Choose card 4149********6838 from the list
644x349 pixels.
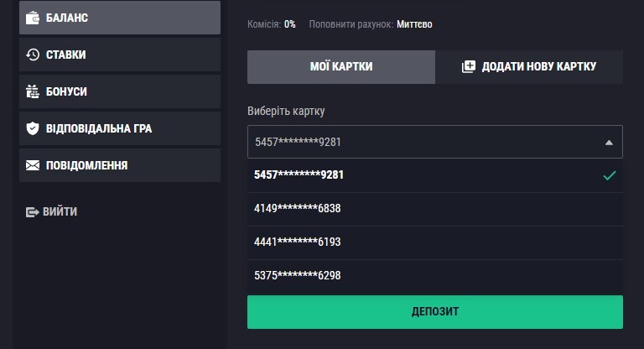(299, 209)
